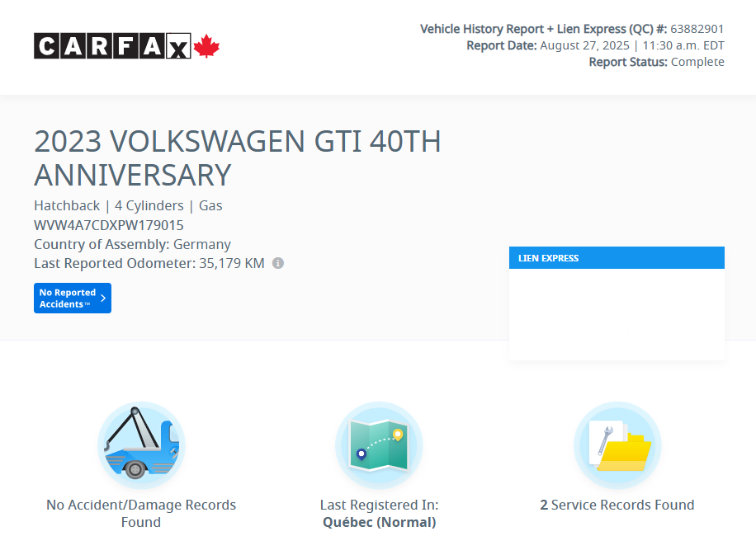Click Country of Assembly: Germany
The width and height of the screenshot is (756, 536).
coord(133,244)
